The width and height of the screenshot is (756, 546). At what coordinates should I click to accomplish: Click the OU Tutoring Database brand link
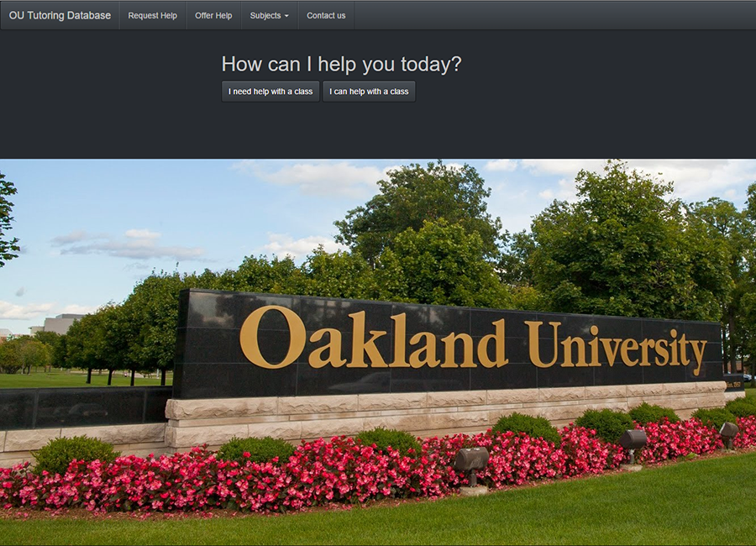60,15
